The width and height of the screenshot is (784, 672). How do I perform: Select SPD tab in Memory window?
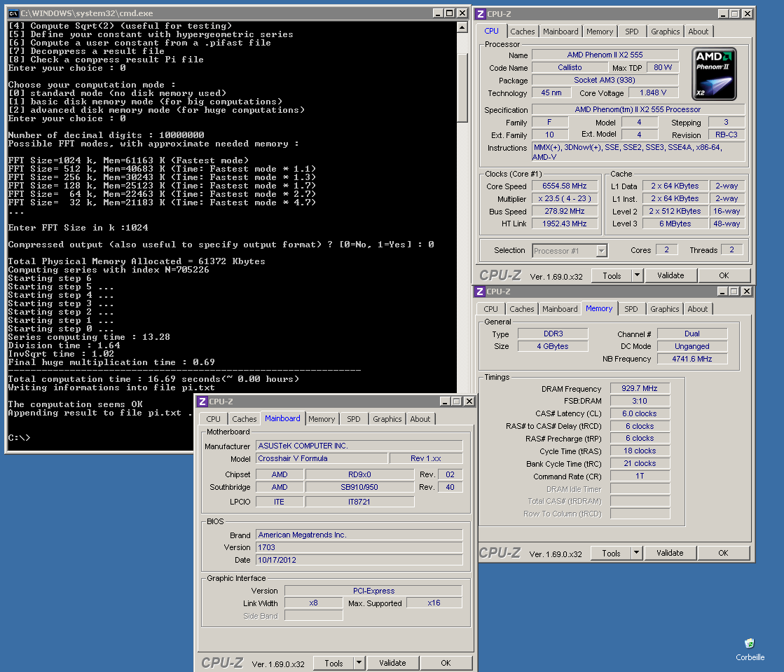(631, 309)
